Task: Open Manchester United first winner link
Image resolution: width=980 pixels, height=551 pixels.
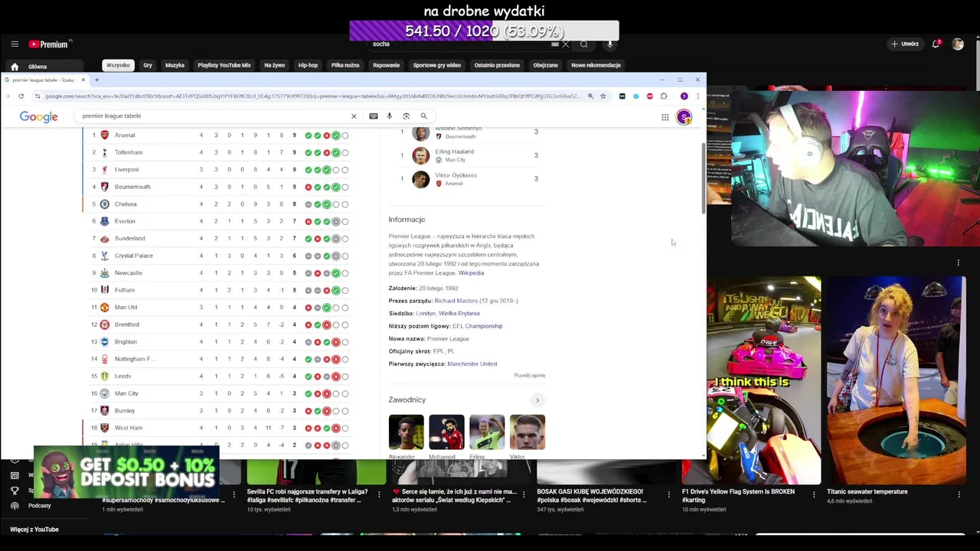Action: click(x=472, y=364)
